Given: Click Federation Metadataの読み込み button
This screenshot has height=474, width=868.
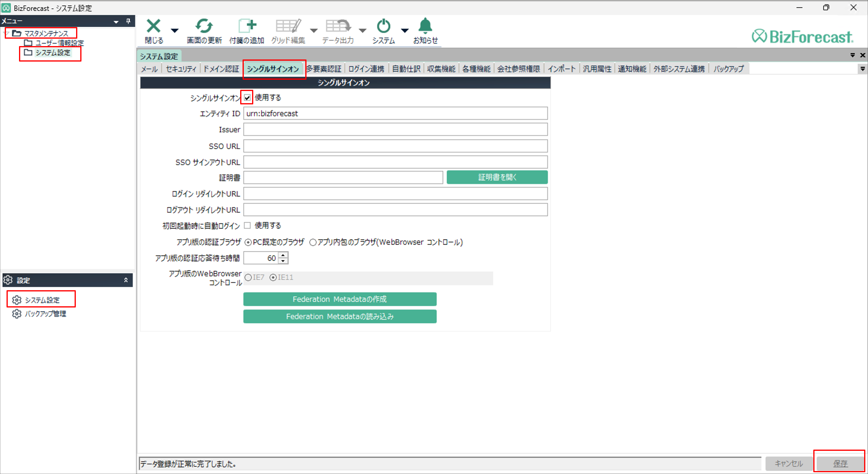Looking at the screenshot, I should 340,316.
